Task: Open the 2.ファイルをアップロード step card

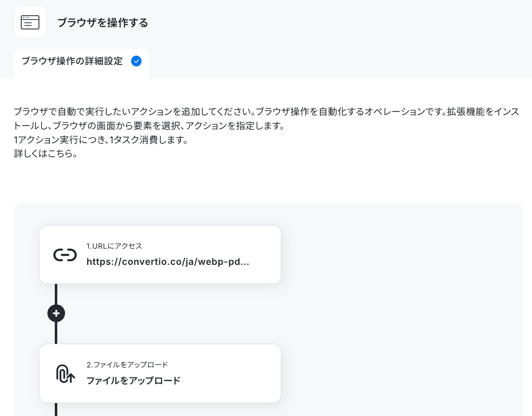Action: 160,373
